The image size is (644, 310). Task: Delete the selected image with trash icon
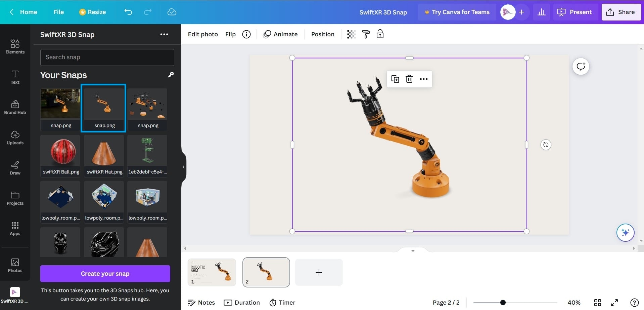point(409,79)
